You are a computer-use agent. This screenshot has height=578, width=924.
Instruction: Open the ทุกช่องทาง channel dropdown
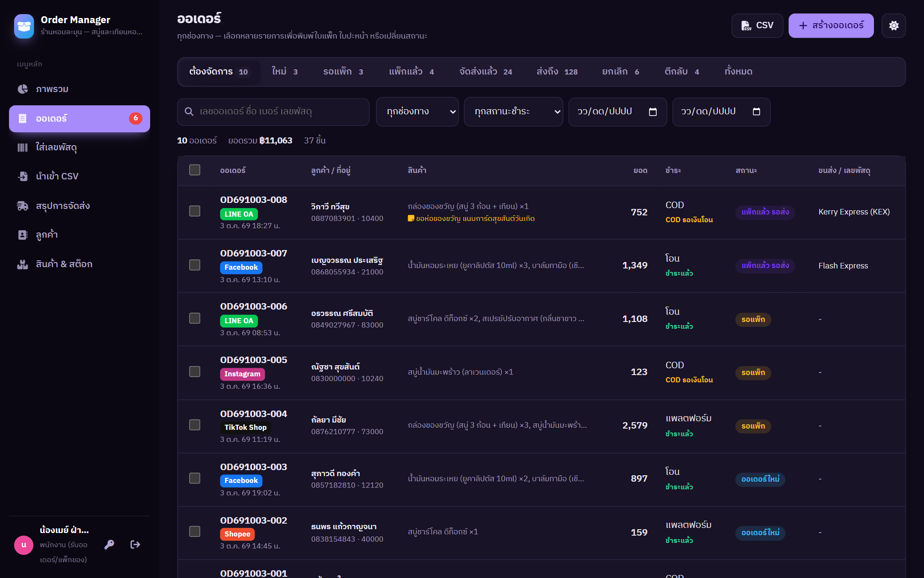tap(417, 112)
